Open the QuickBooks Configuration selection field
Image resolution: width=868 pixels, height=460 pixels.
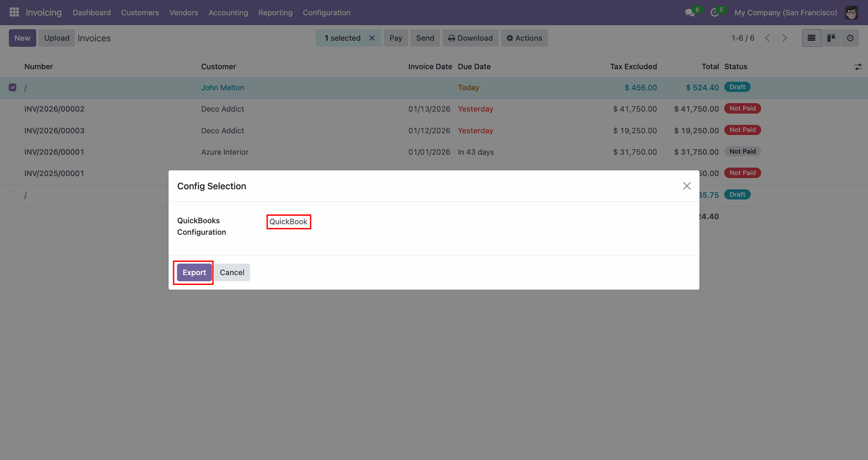[288, 222]
